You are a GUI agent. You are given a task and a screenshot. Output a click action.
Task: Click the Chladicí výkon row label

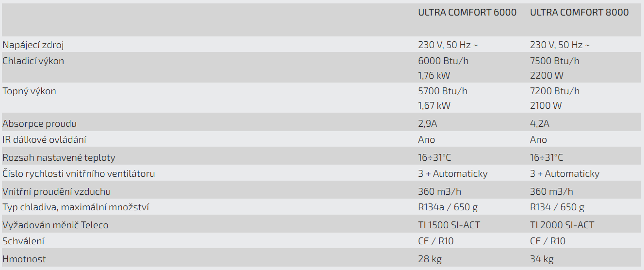[x=33, y=61]
